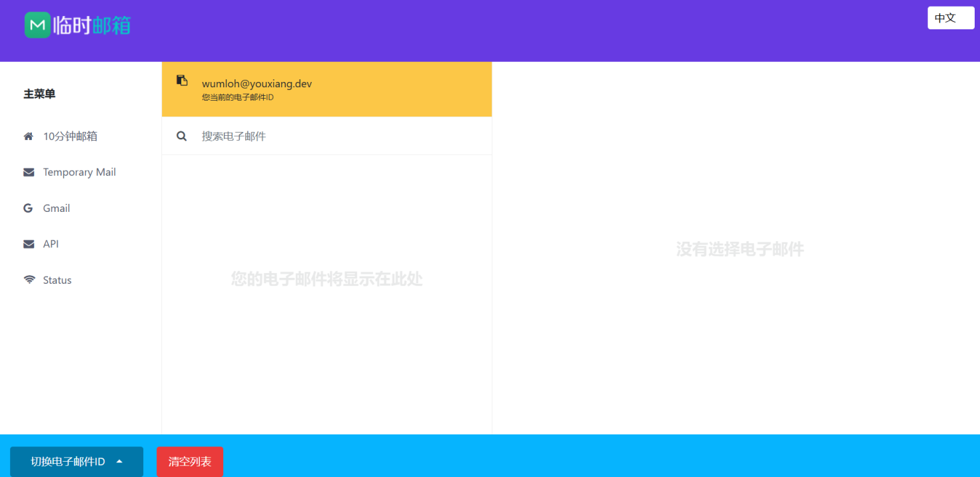Open the API page link text

[x=51, y=244]
